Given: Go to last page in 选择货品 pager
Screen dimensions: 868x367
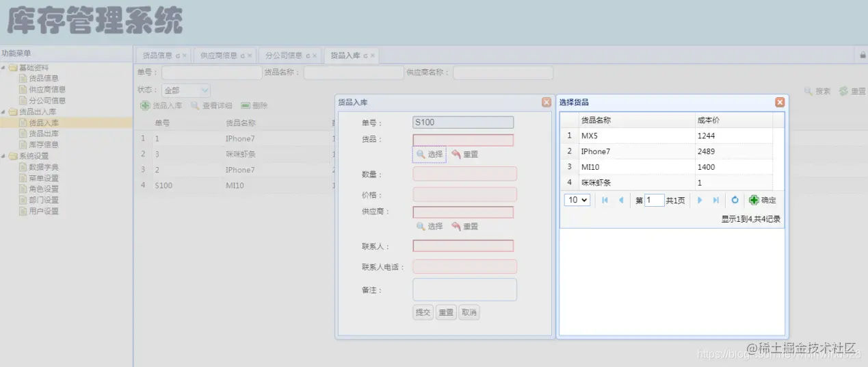Looking at the screenshot, I should coord(715,200).
